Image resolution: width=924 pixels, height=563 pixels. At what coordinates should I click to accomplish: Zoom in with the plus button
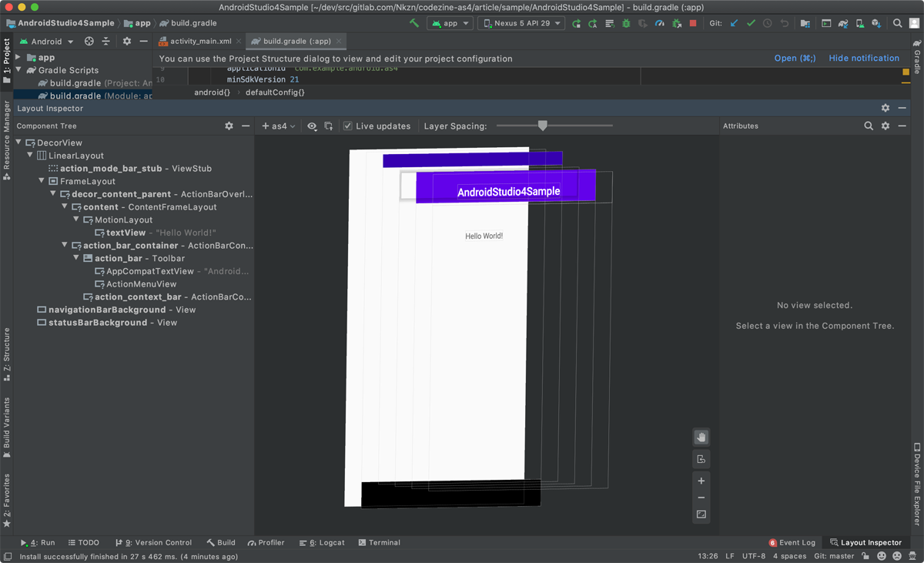[x=701, y=481]
